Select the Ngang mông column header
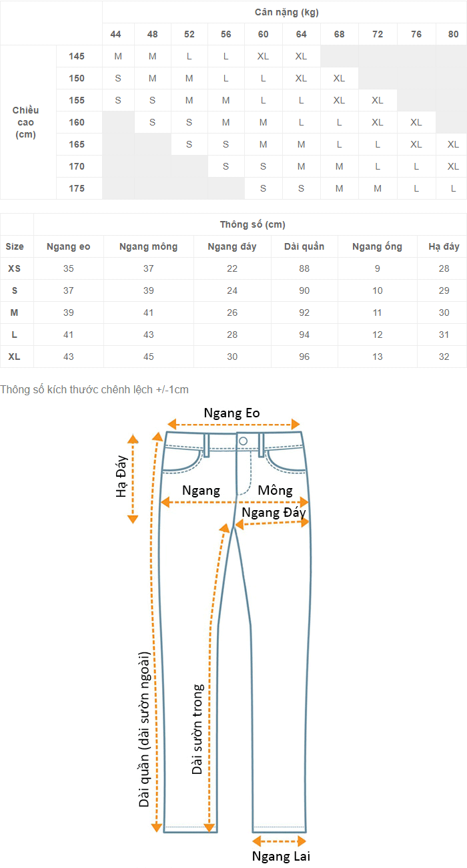 [148, 246]
